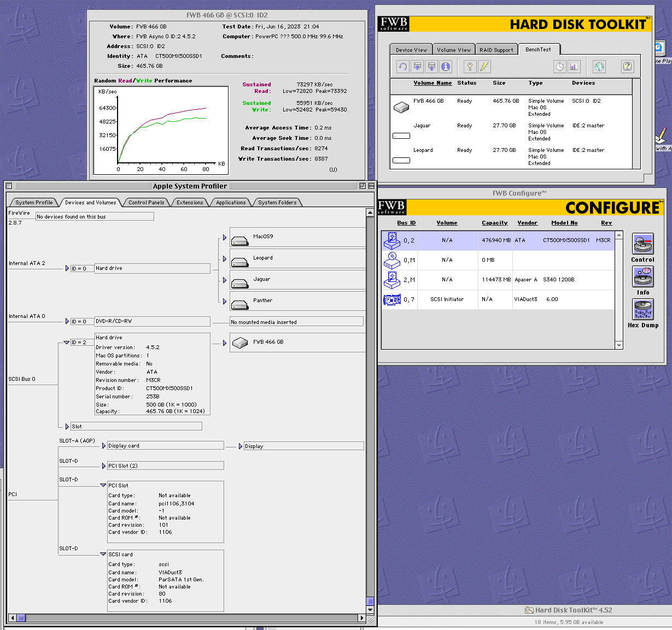Click the lightning bolt icon in the toolbar
672x630 pixels.
484,67
